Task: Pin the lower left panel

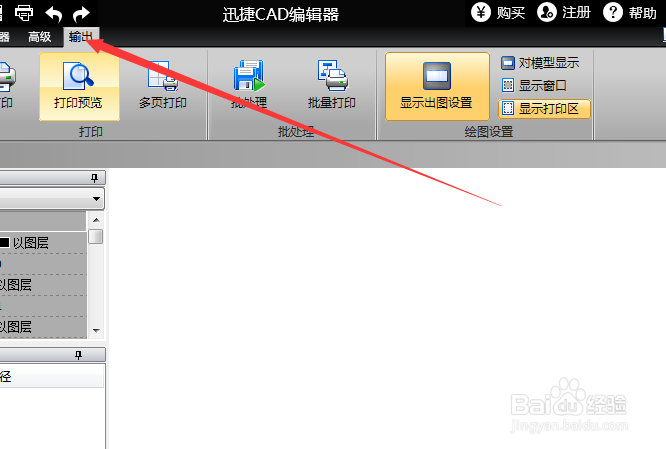Action: pos(78,355)
